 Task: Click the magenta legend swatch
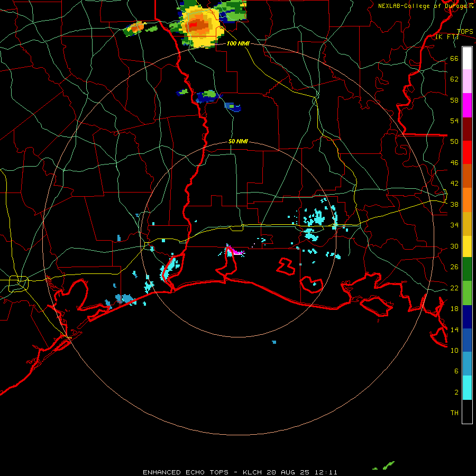(x=467, y=105)
